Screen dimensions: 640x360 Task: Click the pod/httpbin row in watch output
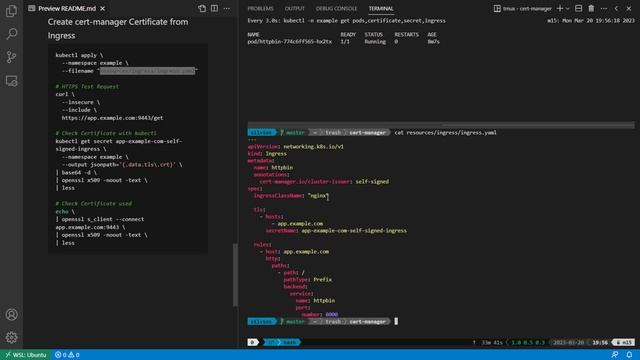click(x=343, y=42)
